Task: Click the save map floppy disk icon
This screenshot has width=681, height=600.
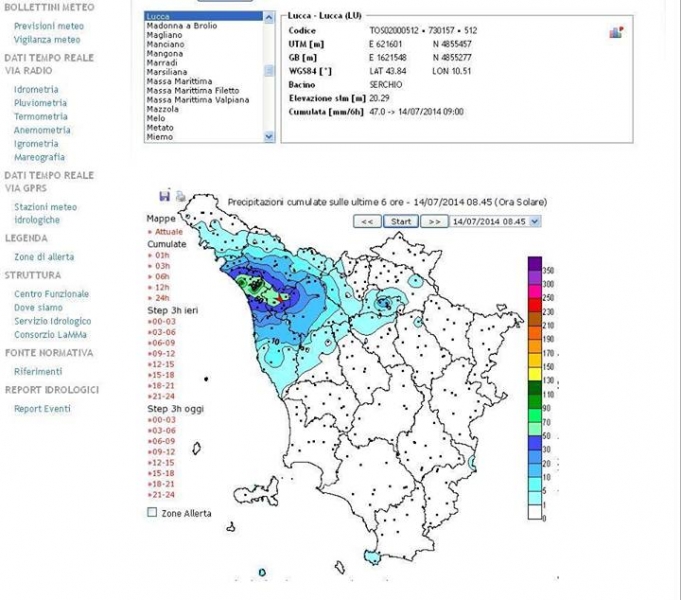Action: click(x=165, y=196)
